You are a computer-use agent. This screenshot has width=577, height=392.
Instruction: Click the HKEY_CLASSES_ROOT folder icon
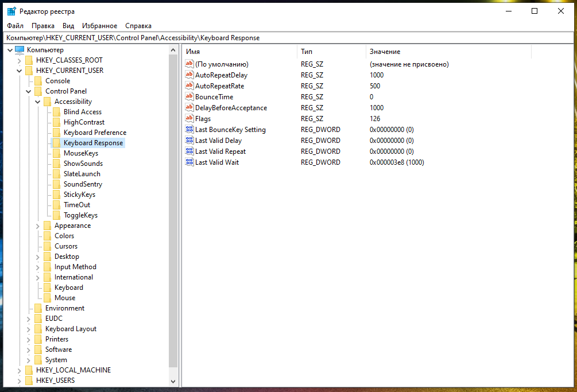pos(29,60)
